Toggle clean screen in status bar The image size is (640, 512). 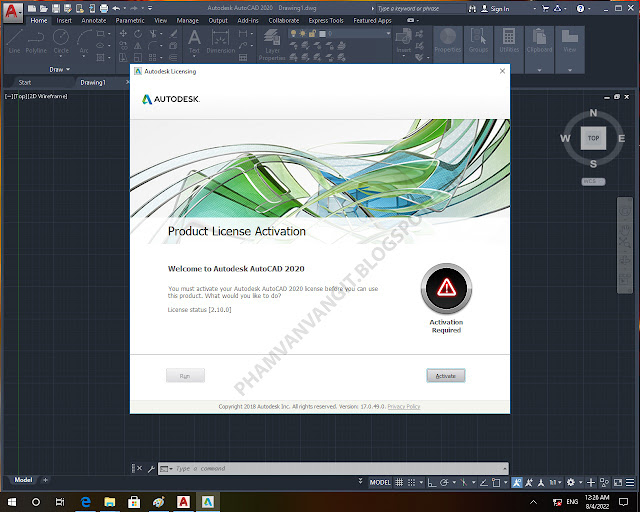618,483
